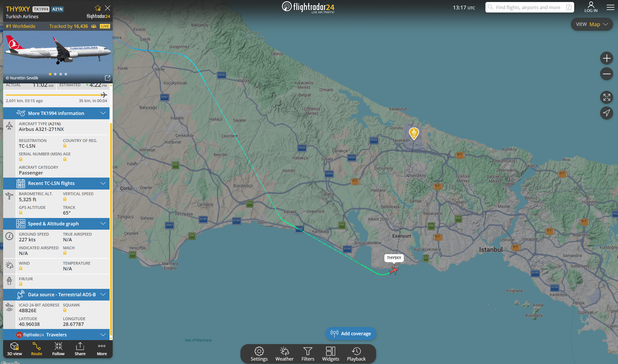Image resolution: width=618 pixels, height=364 pixels.
Task: Expand flightradar24 Travelers section
Action: (x=56, y=335)
